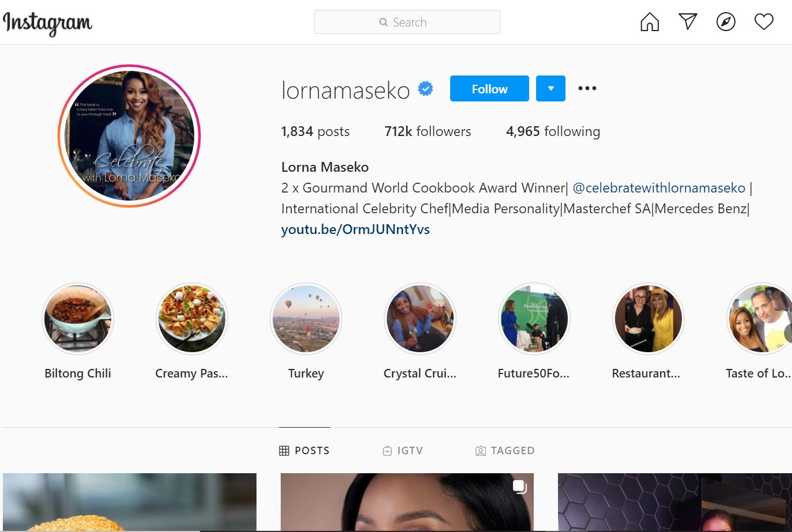
Task: Open activity feed heart icon
Action: [764, 22]
